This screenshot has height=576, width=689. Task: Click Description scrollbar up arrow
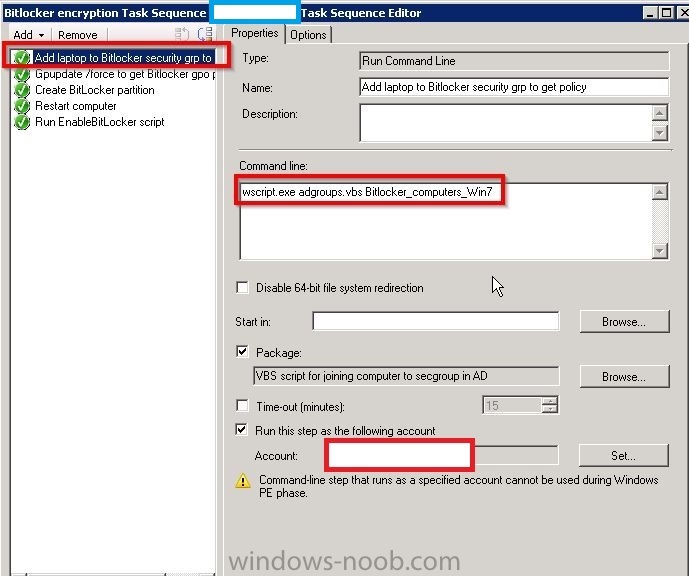[x=660, y=113]
